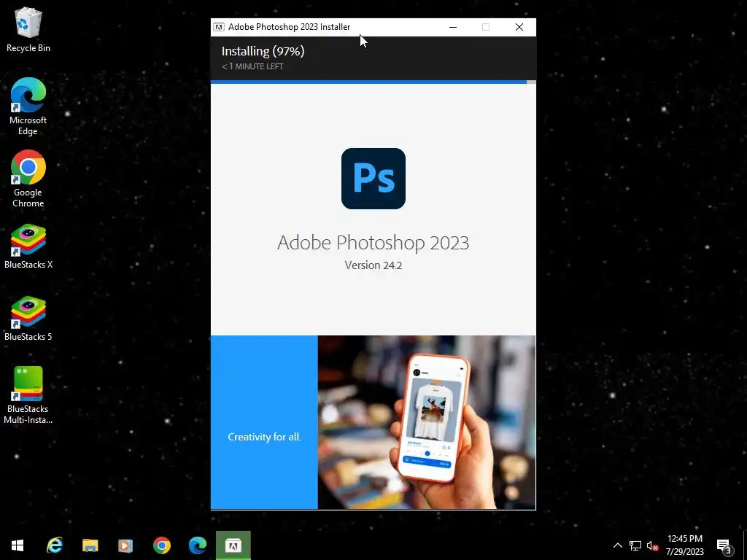Show hidden system tray icons
This screenshot has width=747, height=560.
pyautogui.click(x=617, y=545)
